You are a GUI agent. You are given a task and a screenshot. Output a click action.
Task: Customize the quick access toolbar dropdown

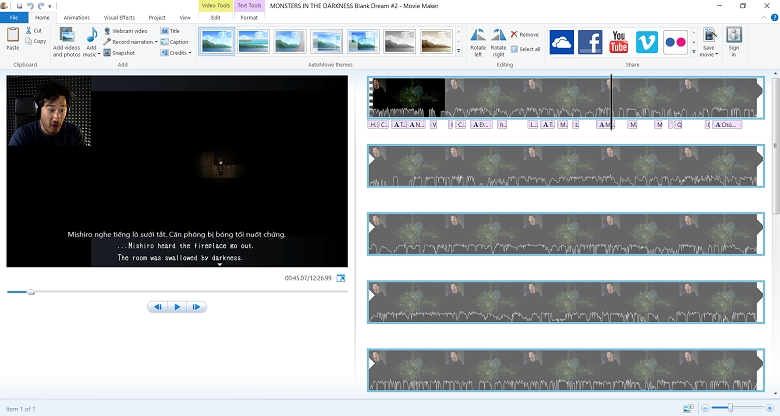tap(50, 6)
